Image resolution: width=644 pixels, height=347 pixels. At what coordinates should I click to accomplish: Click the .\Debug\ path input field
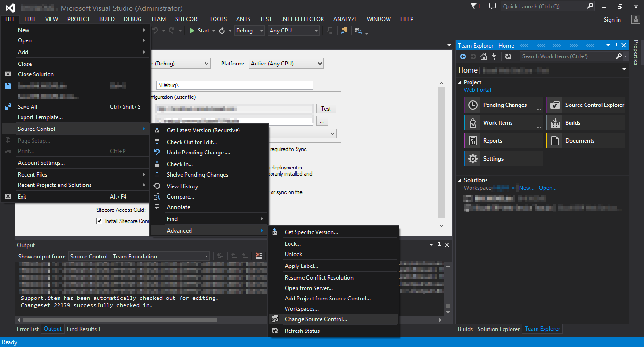click(x=234, y=85)
